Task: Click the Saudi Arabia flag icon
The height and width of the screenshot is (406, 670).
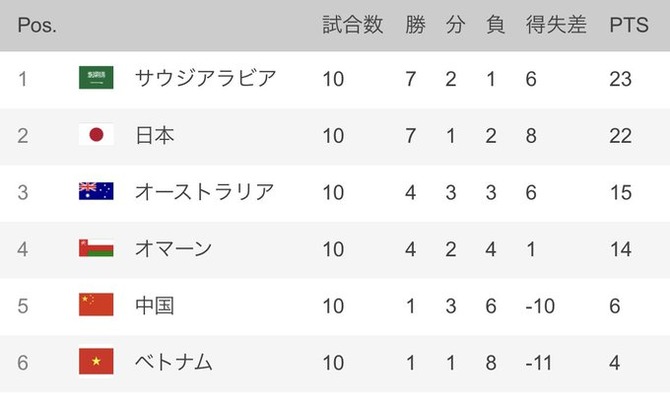Action: (x=96, y=78)
